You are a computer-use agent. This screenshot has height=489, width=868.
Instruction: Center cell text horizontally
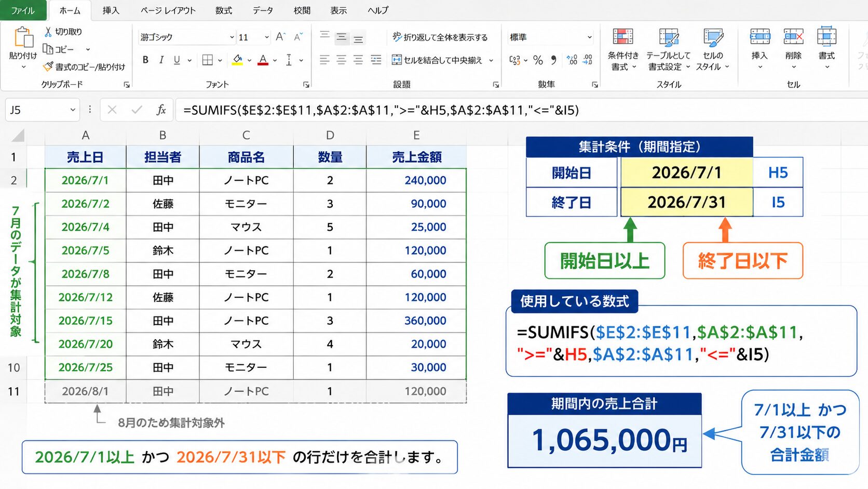[342, 60]
